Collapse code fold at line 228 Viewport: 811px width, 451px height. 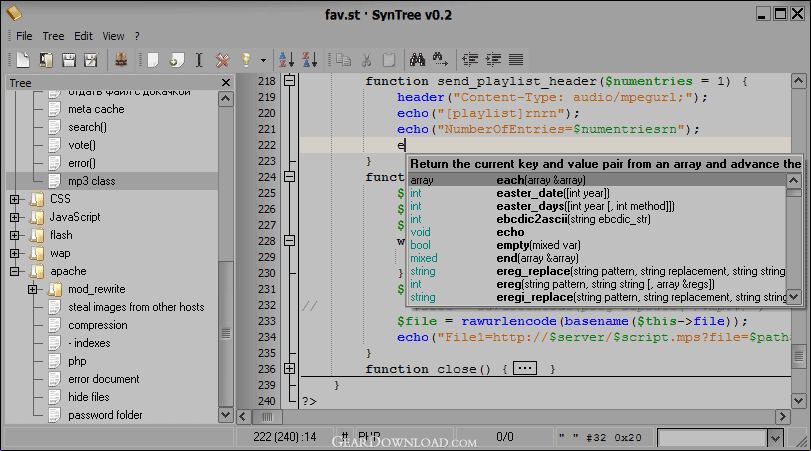click(x=290, y=241)
